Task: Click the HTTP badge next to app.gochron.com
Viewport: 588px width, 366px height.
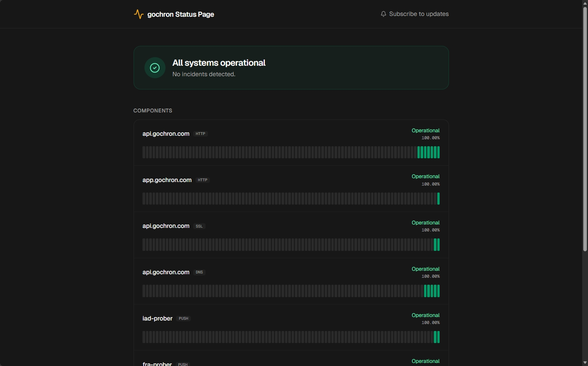Action: coord(202,180)
